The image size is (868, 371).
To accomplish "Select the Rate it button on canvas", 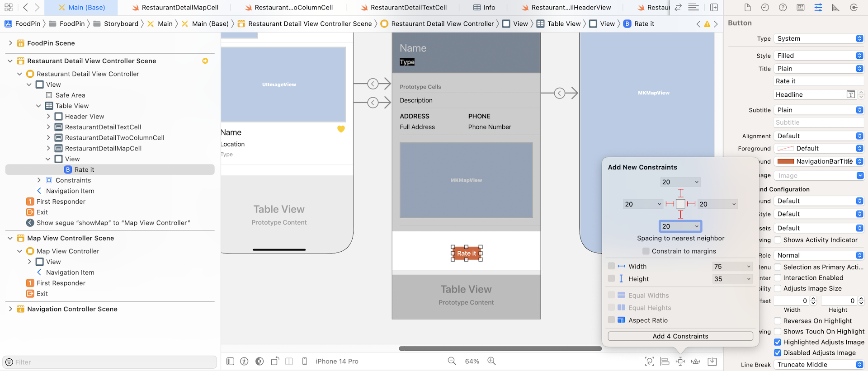I will (467, 254).
